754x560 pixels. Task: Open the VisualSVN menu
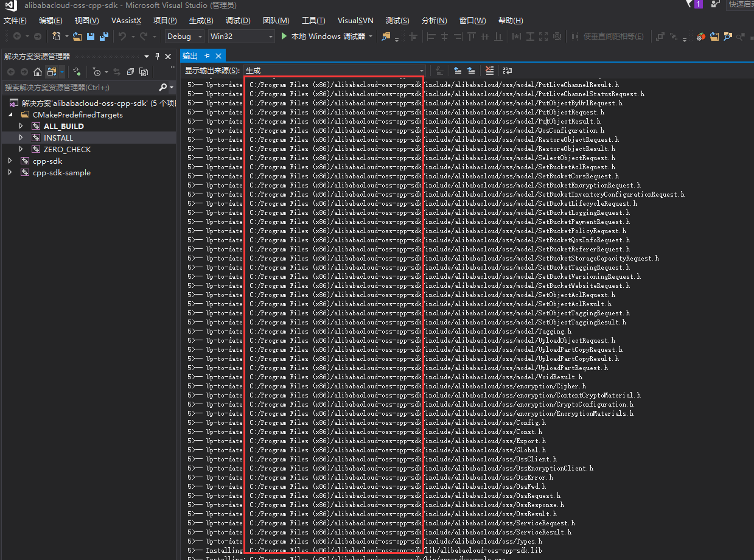(x=355, y=21)
